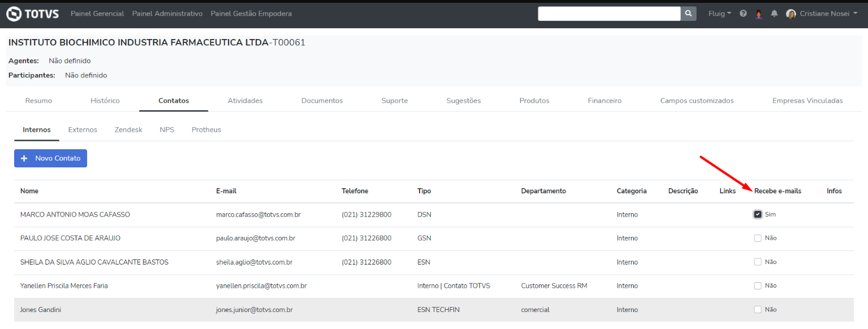Open the help question mark icon
Screen dimensions: 868x329
pos(743,14)
